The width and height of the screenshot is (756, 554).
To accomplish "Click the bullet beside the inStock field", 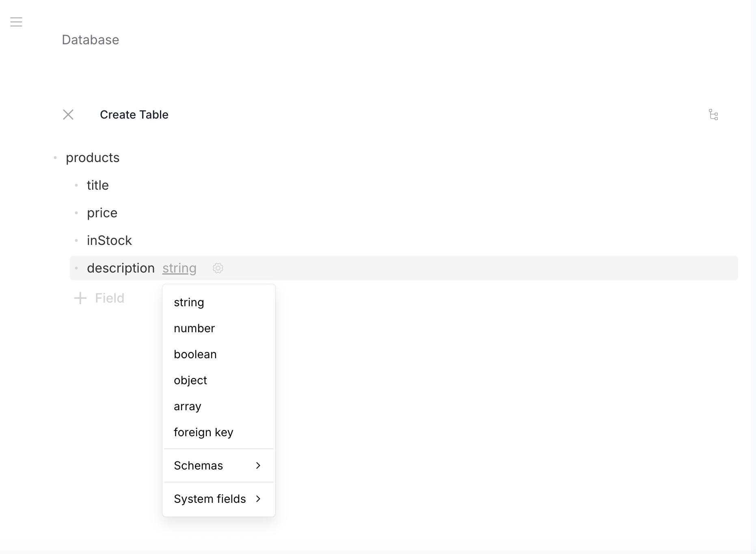I will click(x=76, y=240).
